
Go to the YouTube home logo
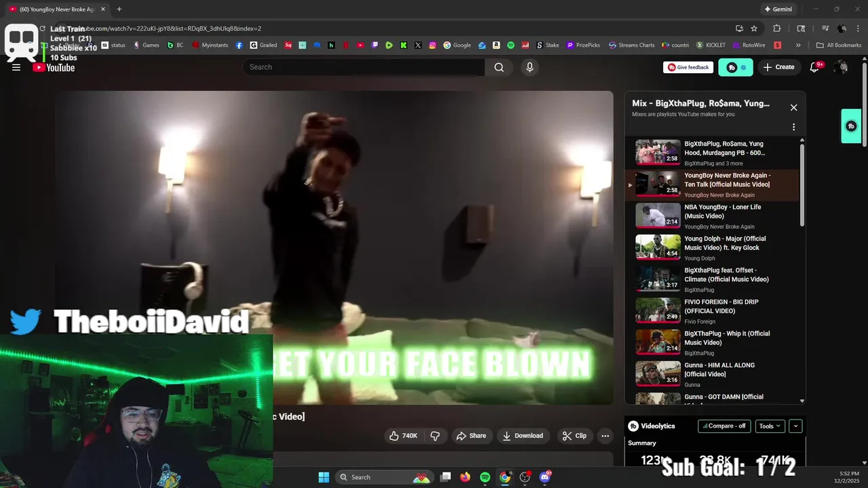(x=54, y=67)
